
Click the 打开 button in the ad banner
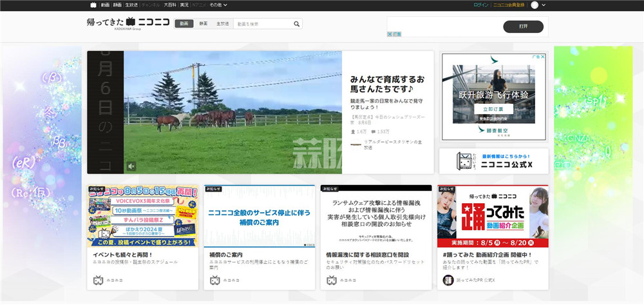[x=523, y=26]
